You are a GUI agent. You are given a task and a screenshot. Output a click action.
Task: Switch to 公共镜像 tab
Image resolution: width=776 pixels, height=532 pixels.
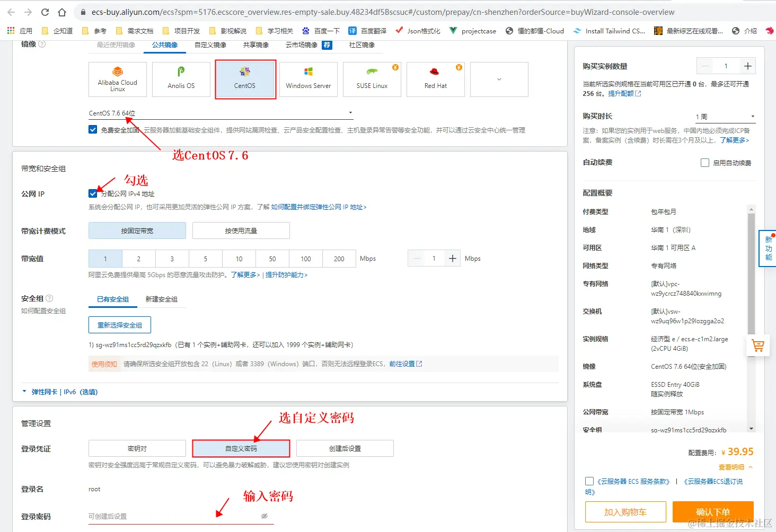(x=165, y=45)
